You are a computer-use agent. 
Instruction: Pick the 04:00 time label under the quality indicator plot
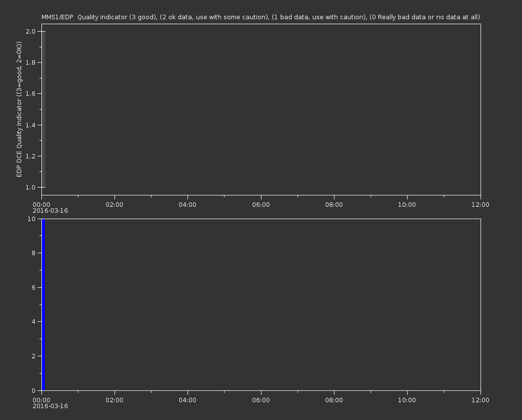187,204
